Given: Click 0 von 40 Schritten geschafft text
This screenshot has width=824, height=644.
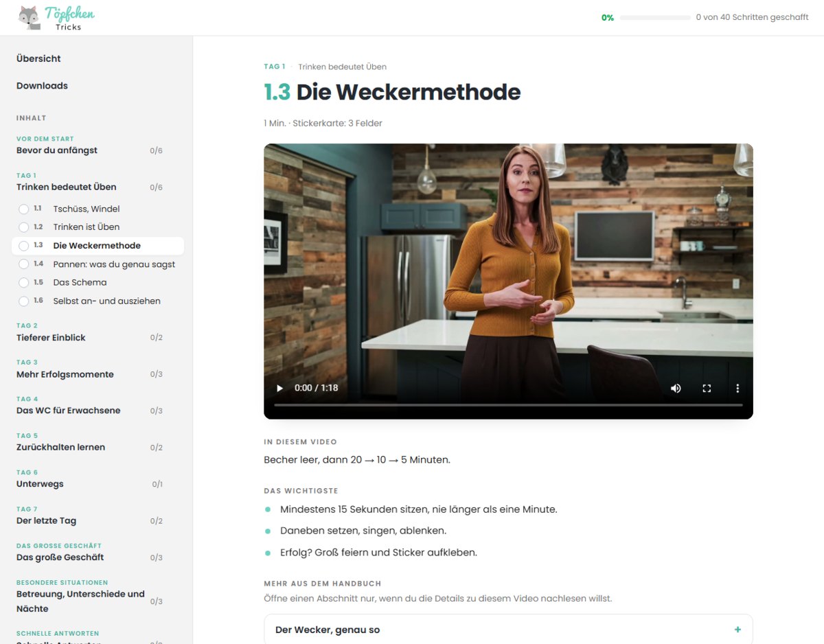Looking at the screenshot, I should tap(752, 17).
